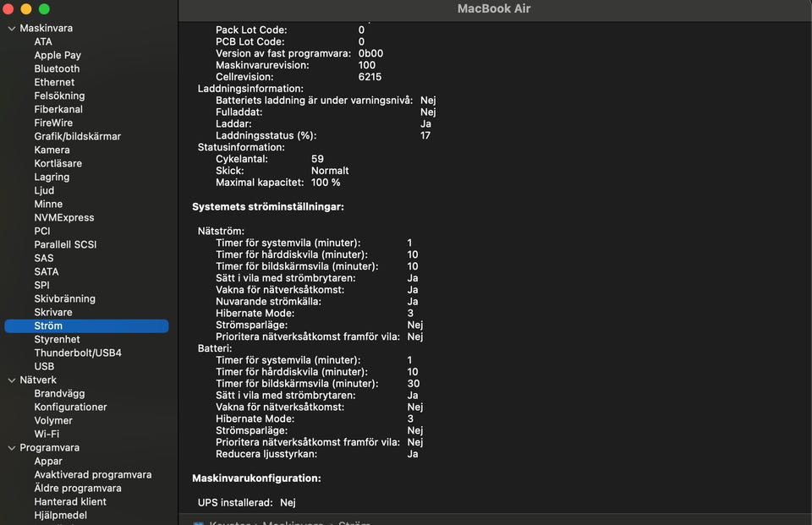This screenshot has width=812, height=525.
Task: Select Ethernet in the sidebar
Action: [54, 82]
